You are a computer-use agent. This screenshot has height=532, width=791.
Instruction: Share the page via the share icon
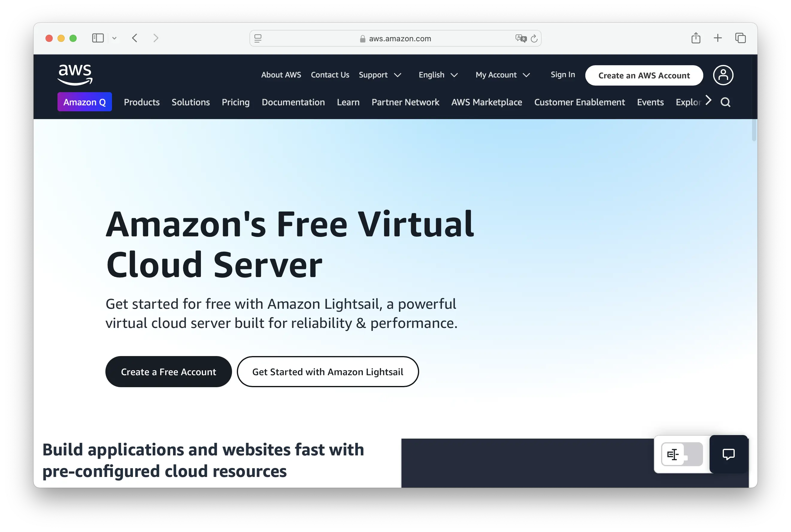pyautogui.click(x=696, y=38)
